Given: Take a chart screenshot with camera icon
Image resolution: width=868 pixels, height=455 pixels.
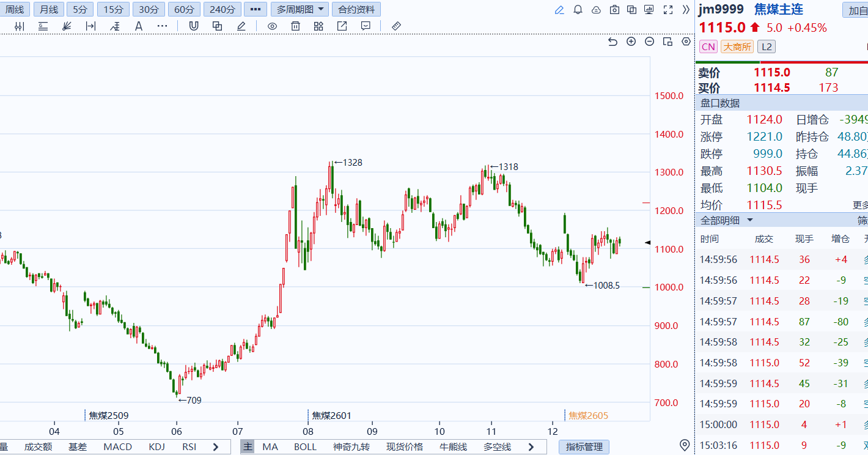Looking at the screenshot, I should click(x=614, y=10).
